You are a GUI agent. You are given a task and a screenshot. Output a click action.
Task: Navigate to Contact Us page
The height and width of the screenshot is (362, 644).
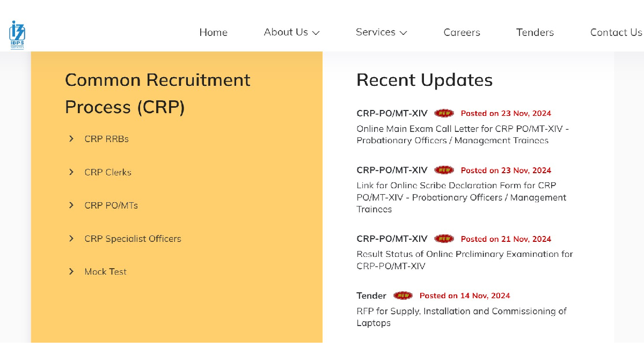[616, 32]
